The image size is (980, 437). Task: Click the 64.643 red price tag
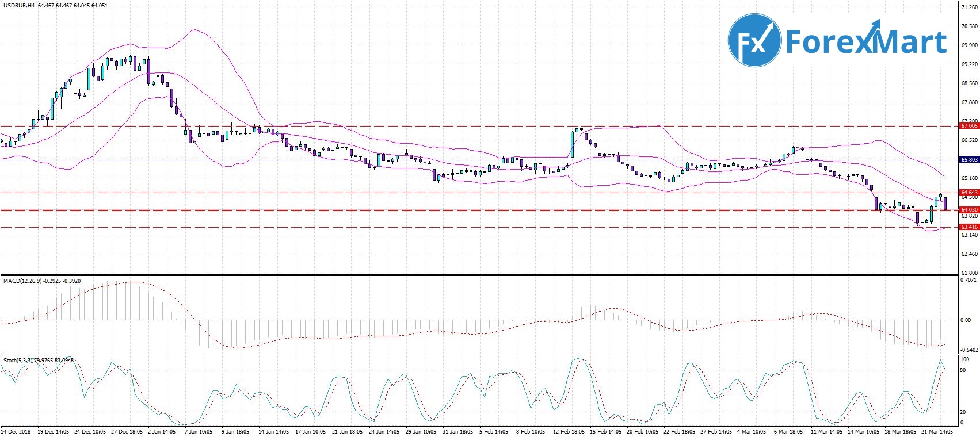click(969, 192)
